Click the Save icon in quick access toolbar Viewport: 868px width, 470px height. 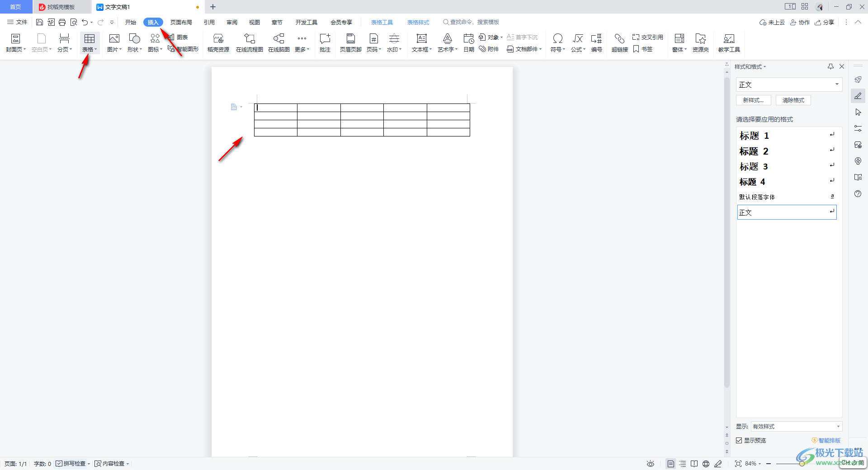click(39, 22)
